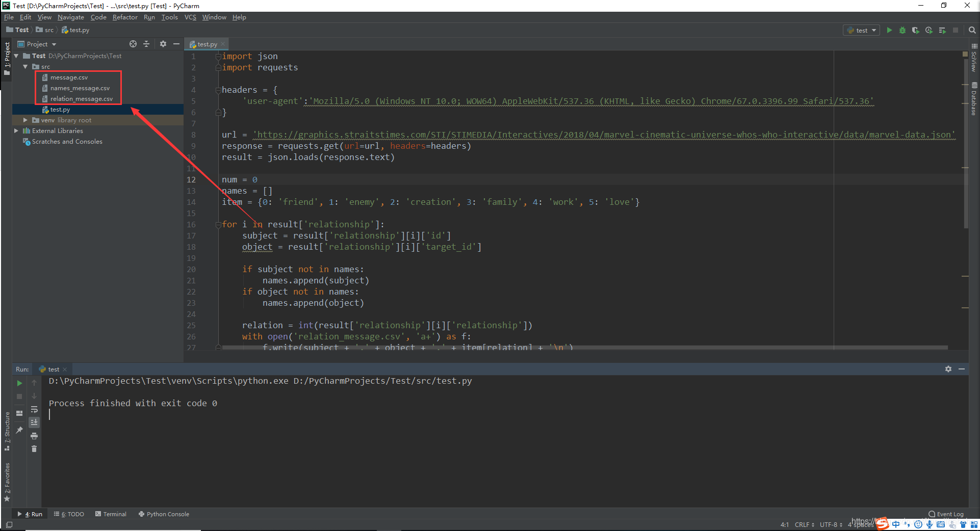
Task: Collapse the src folder
Action: point(25,67)
